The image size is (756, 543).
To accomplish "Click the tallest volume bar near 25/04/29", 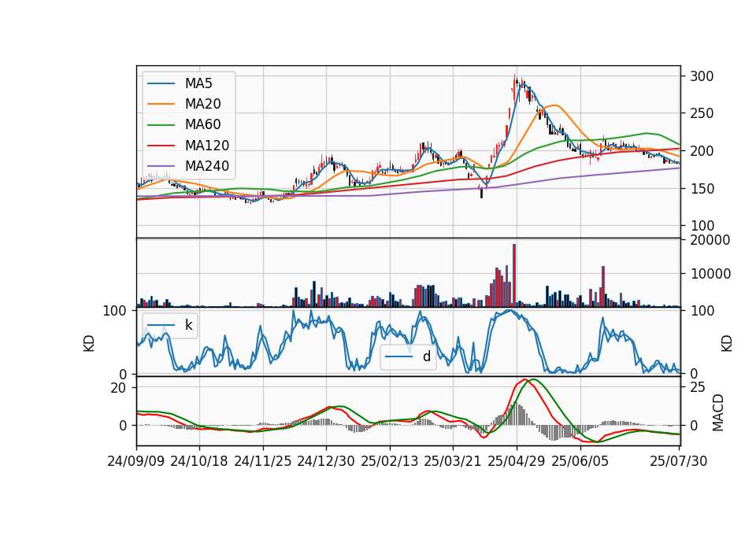I will pyautogui.click(x=514, y=275).
